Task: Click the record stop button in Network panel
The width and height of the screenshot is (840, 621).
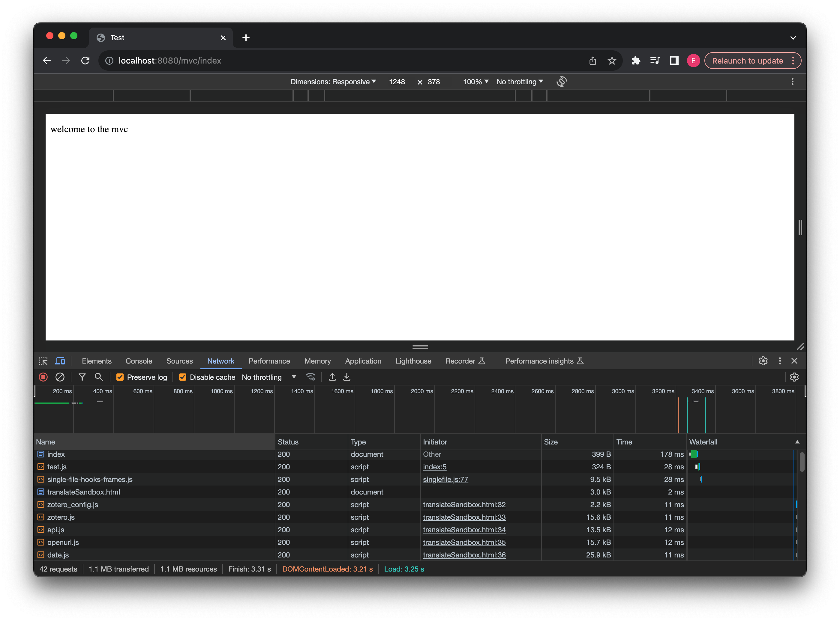Action: click(x=43, y=377)
